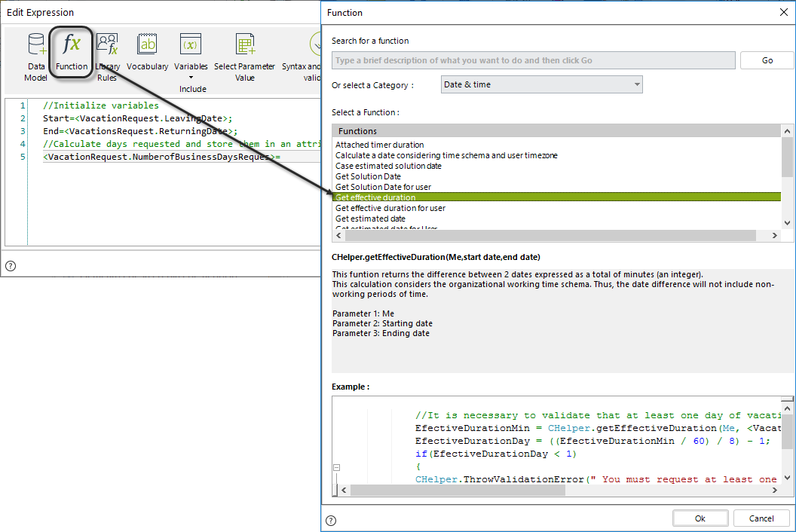Screen dimensions: 796x532
Task: Click code line 5 NumberofBusinessDaysRequested
Action: coord(161,157)
